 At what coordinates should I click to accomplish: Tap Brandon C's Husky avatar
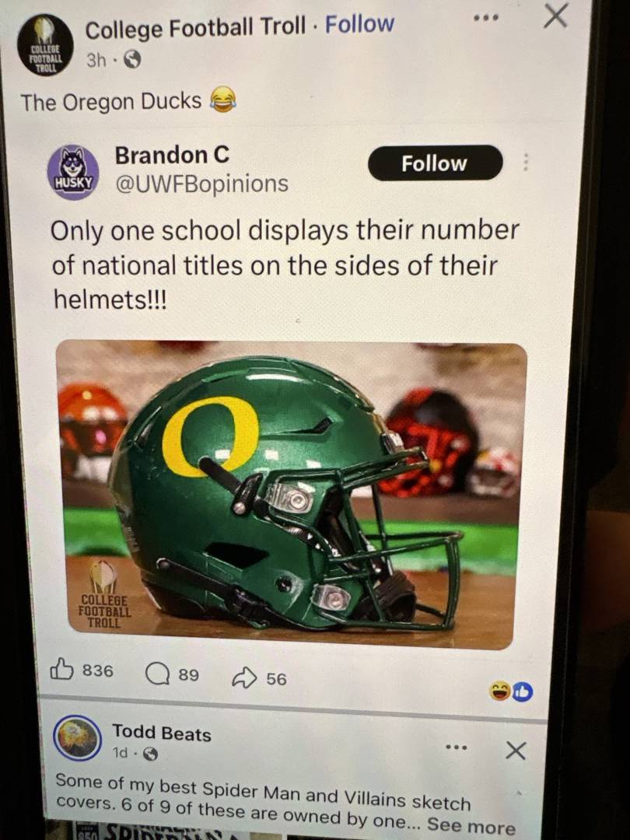(73, 173)
